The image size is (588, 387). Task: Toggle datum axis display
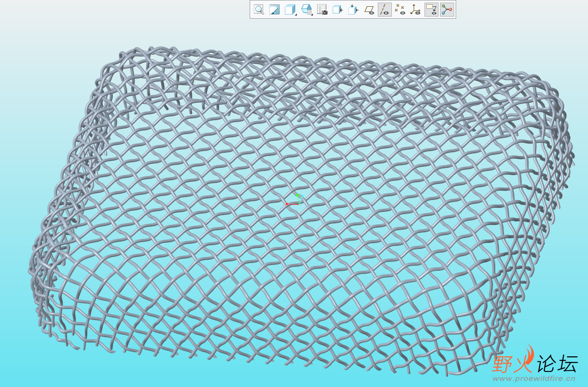click(x=385, y=9)
